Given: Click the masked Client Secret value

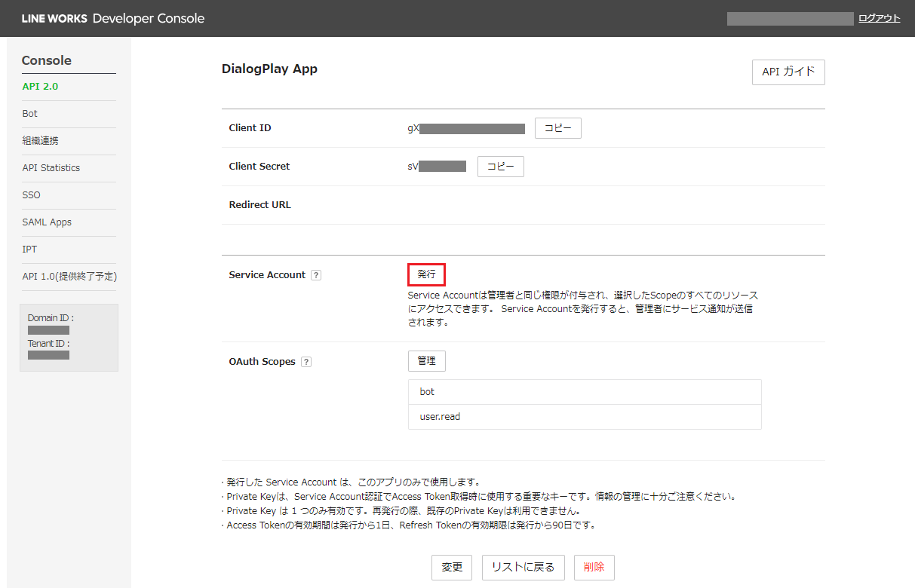Looking at the screenshot, I should click(x=437, y=167).
